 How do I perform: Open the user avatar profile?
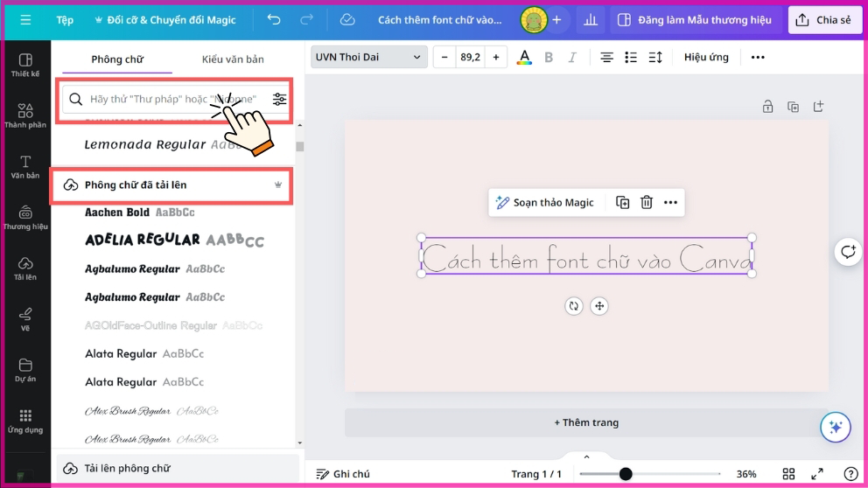[x=534, y=20]
